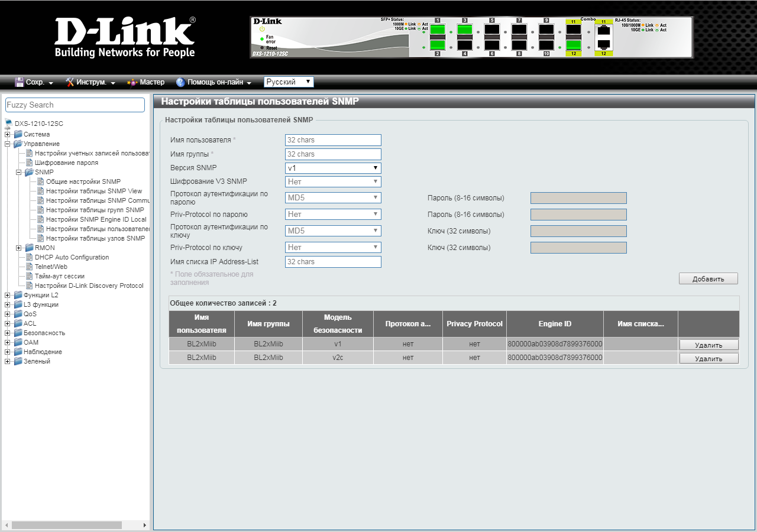The height and width of the screenshot is (532, 757).
Task: Click the SNMP folder icon
Action: tap(29, 172)
